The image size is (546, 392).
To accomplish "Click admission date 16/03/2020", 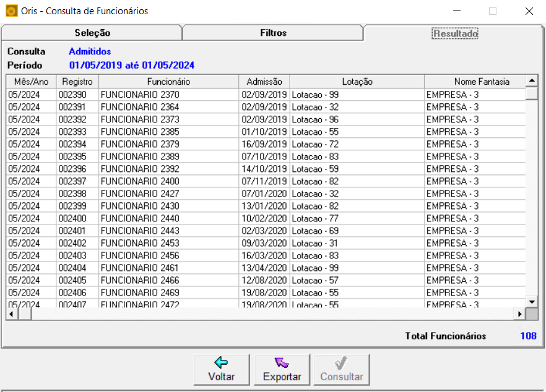I will (x=264, y=255).
